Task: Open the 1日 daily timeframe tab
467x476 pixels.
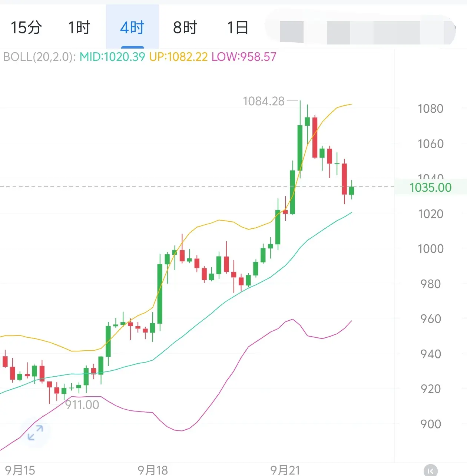Action: pos(238,27)
